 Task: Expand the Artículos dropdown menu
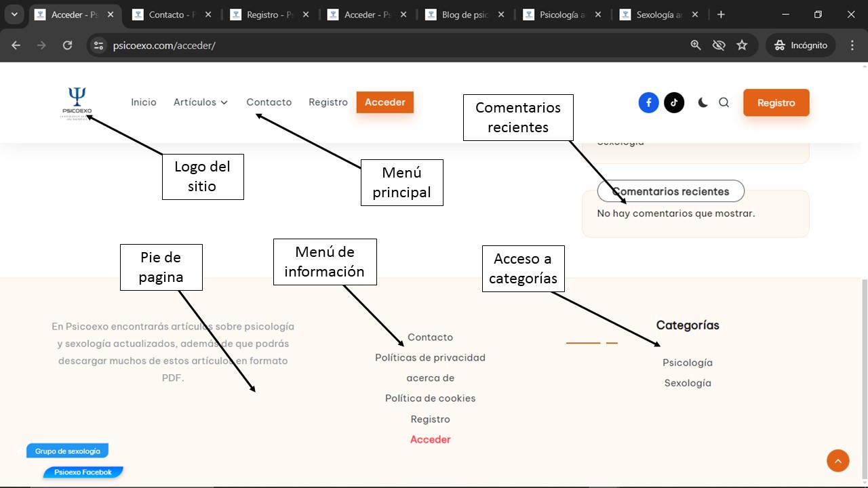201,102
